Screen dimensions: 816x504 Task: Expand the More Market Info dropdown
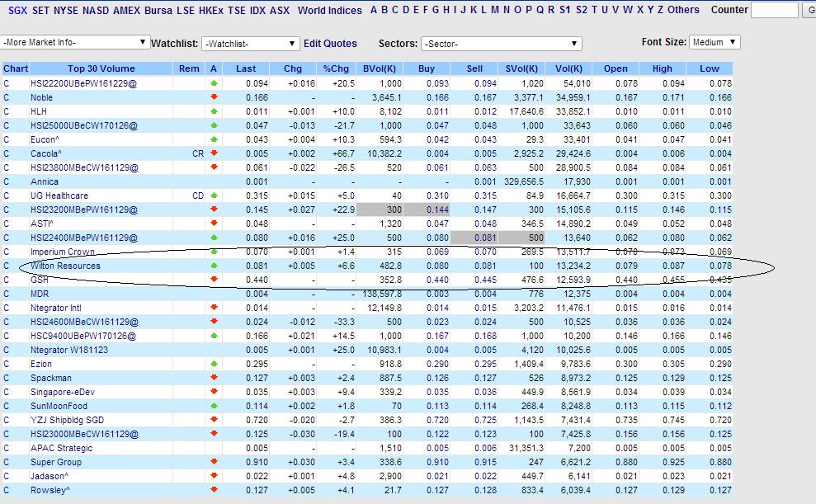coord(75,43)
